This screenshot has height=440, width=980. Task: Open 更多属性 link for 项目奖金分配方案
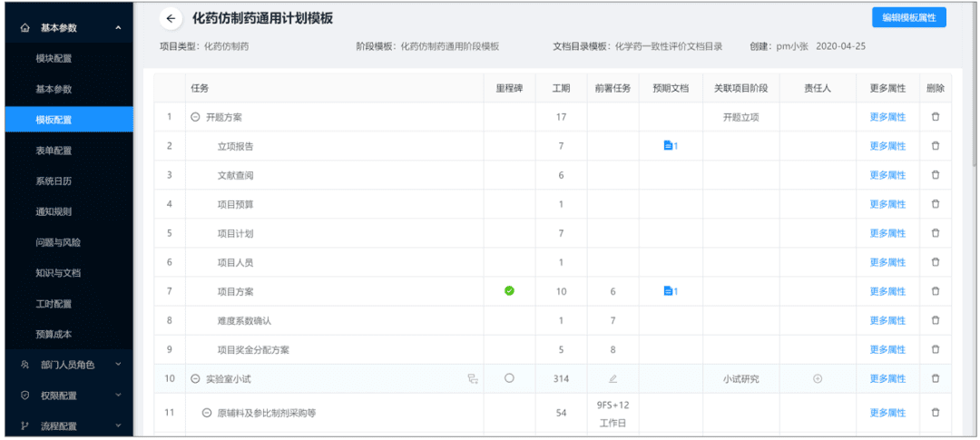point(887,349)
